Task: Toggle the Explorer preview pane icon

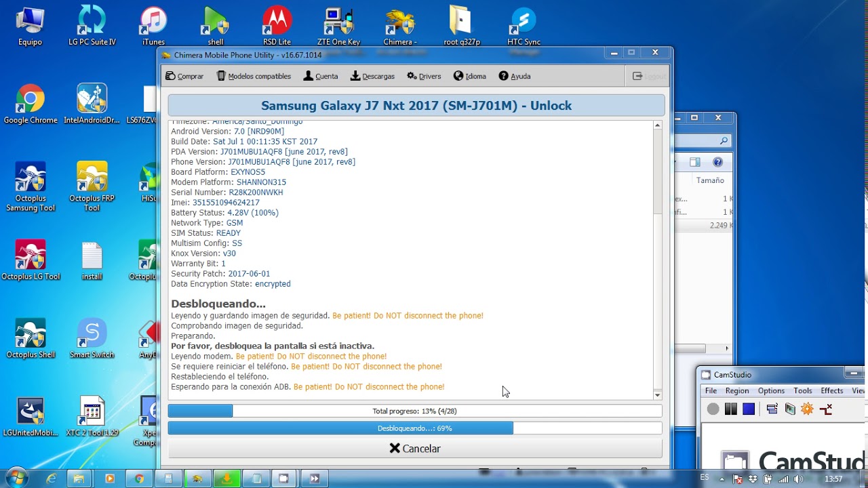Action: click(694, 162)
